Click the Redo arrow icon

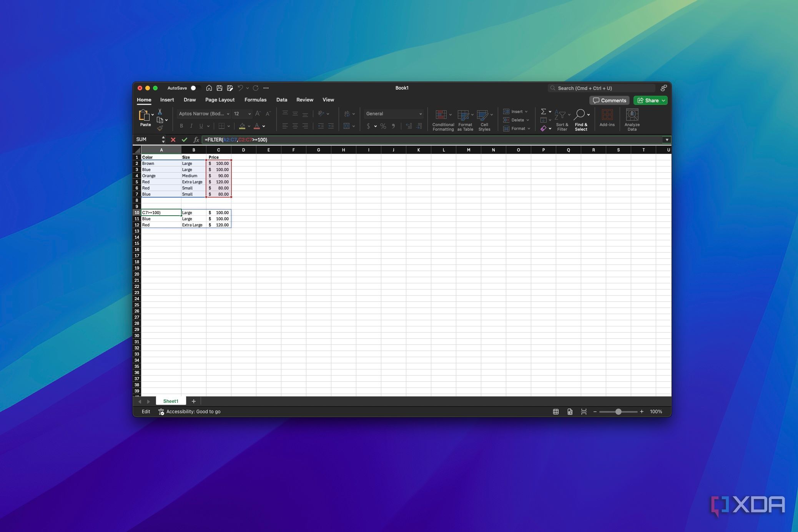coord(256,88)
